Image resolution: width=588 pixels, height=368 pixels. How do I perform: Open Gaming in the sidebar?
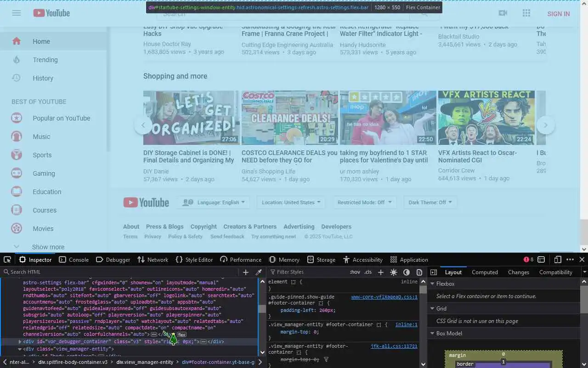point(53,173)
